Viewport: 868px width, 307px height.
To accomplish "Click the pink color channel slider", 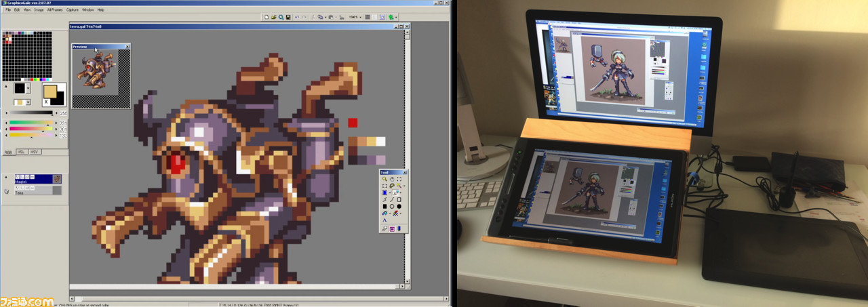I will 32,129.
